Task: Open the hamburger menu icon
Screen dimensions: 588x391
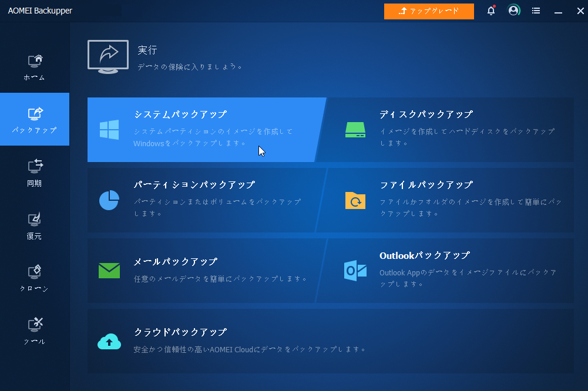Action: point(536,11)
